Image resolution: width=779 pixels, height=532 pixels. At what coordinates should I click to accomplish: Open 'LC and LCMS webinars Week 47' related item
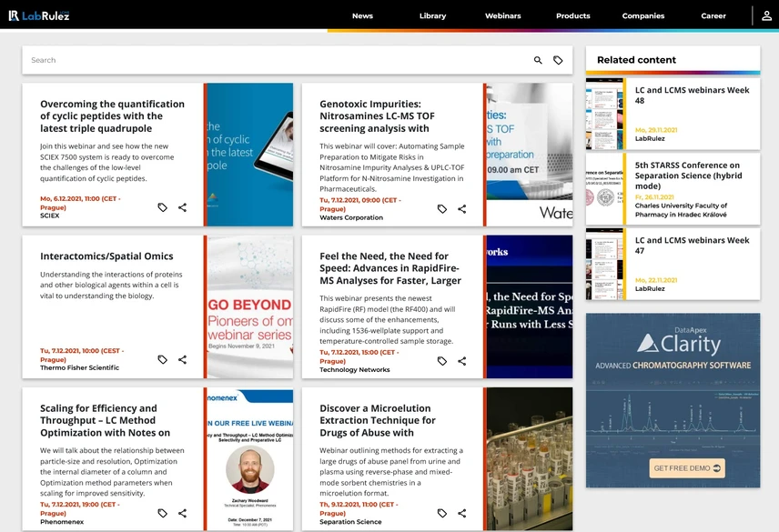[692, 246]
